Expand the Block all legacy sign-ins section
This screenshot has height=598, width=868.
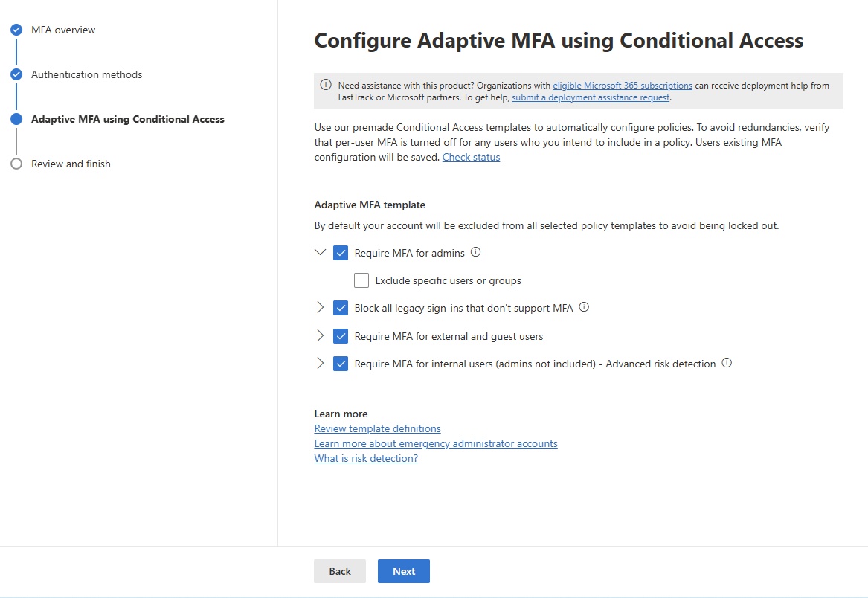click(x=321, y=308)
